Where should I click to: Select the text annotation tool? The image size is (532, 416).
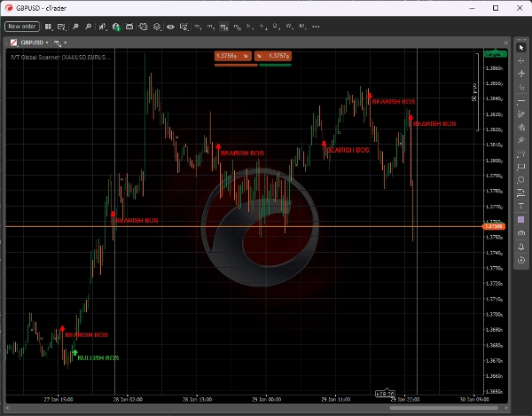(521, 207)
